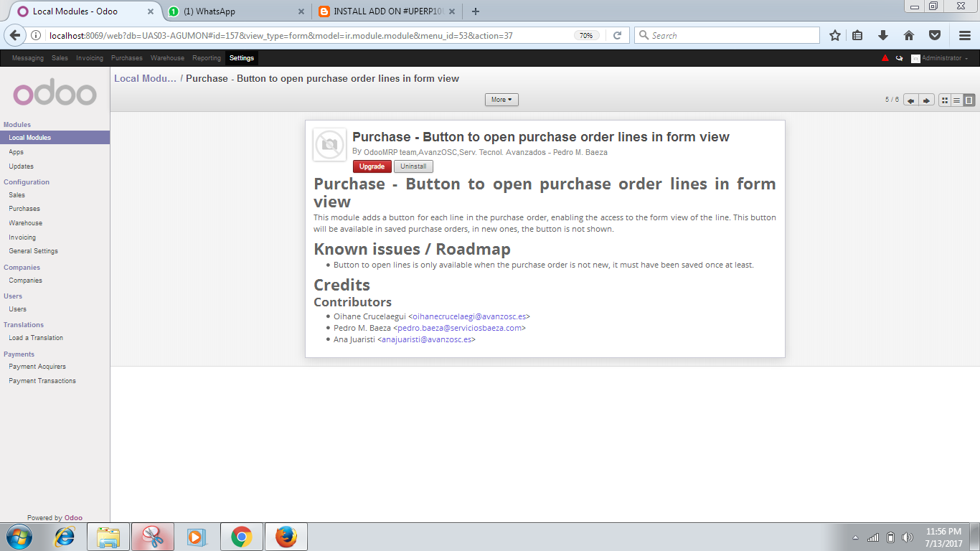The height and width of the screenshot is (551, 980).
Task: Click the red warning triangle in Odoo top bar
Action: point(885,58)
